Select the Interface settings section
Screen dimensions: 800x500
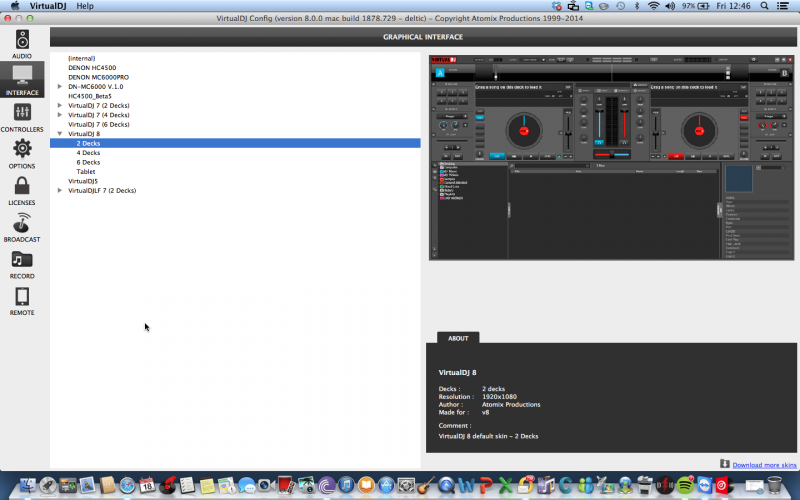coord(22,80)
